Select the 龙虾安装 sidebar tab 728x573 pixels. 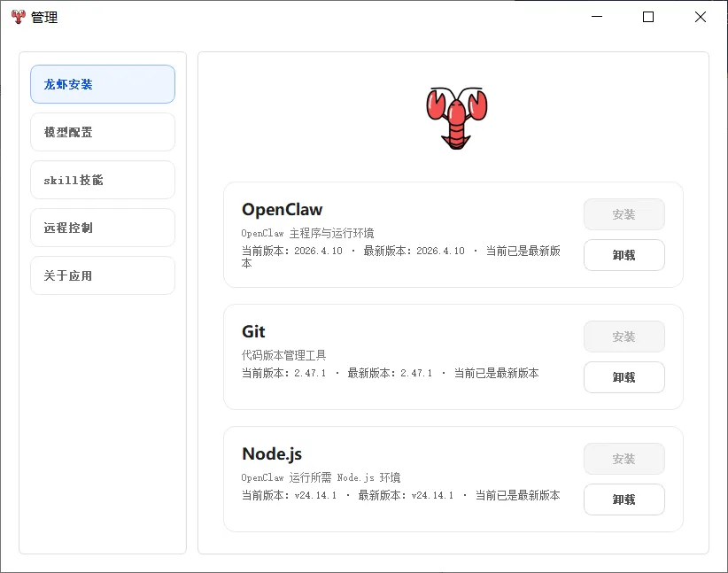click(103, 84)
